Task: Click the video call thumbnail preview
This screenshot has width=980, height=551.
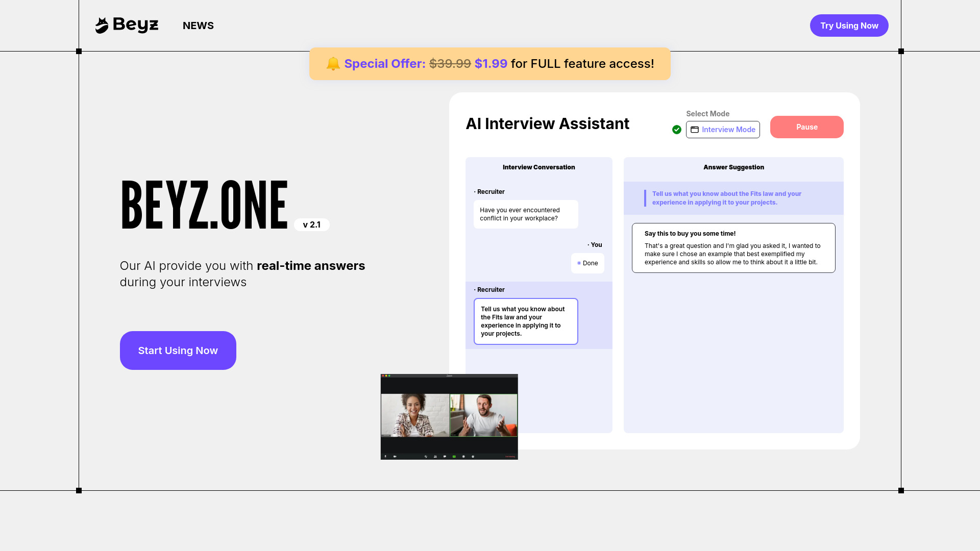Action: pyautogui.click(x=449, y=416)
